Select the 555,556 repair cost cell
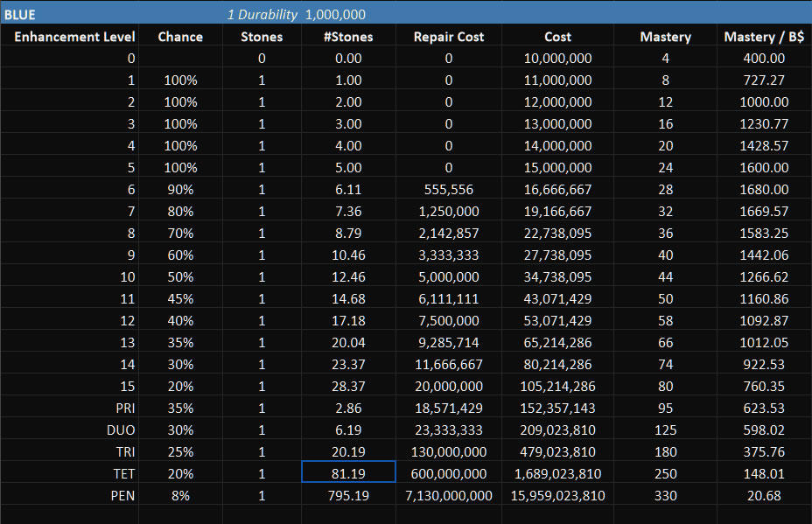This screenshot has height=524, width=812. coord(448,189)
